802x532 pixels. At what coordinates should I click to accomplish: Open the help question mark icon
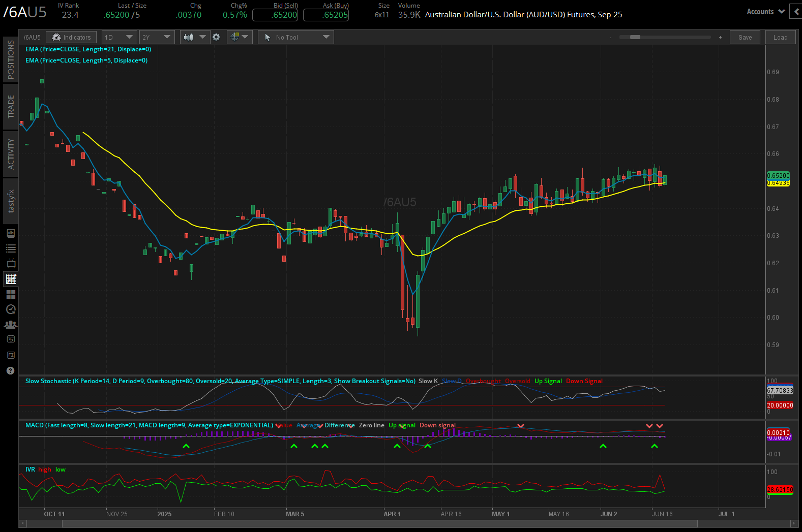11,370
